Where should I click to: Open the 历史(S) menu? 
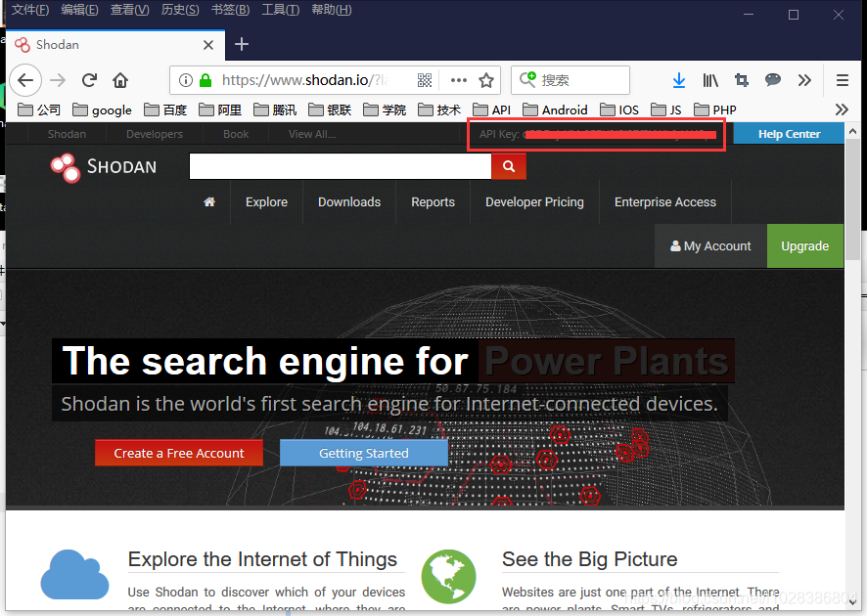pos(180,10)
